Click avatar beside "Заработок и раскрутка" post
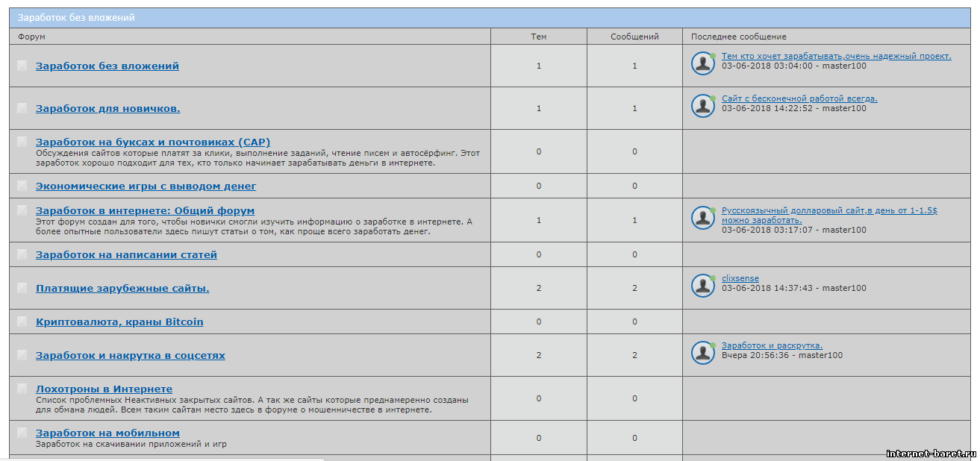This screenshot has height=461, width=980. point(702,353)
